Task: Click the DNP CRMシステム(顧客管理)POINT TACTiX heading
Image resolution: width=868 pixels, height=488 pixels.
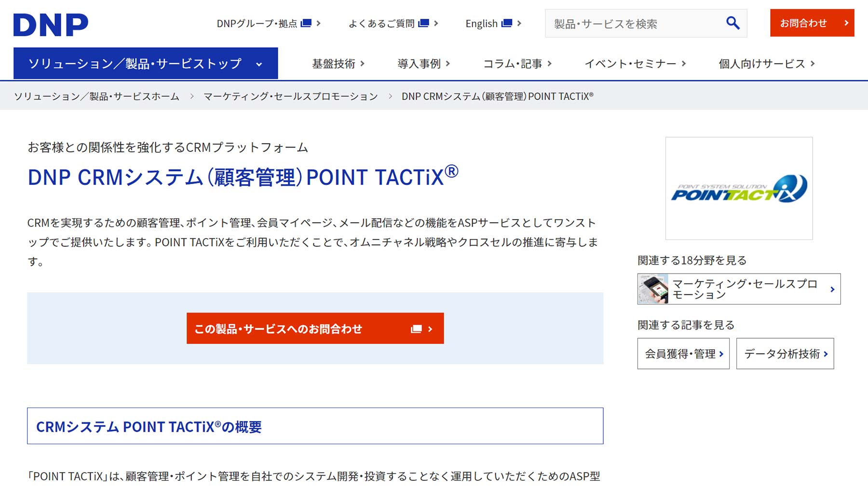Action: pyautogui.click(x=243, y=176)
